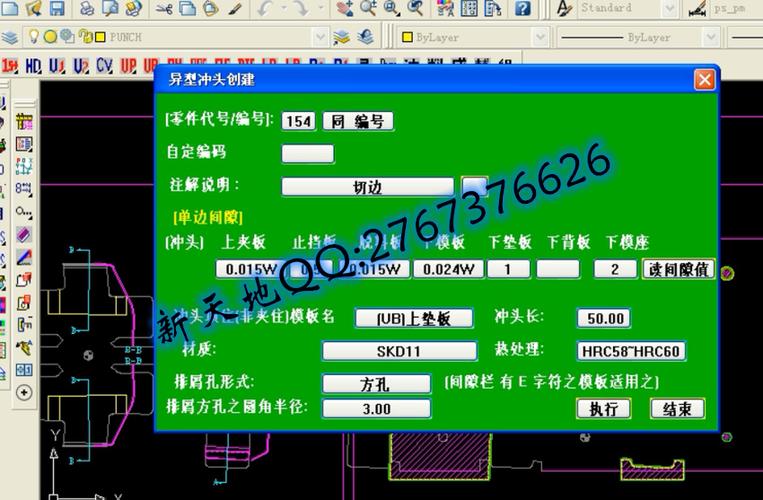
Task: Click the HRC58~HRC60 heat treatment field
Action: (631, 351)
